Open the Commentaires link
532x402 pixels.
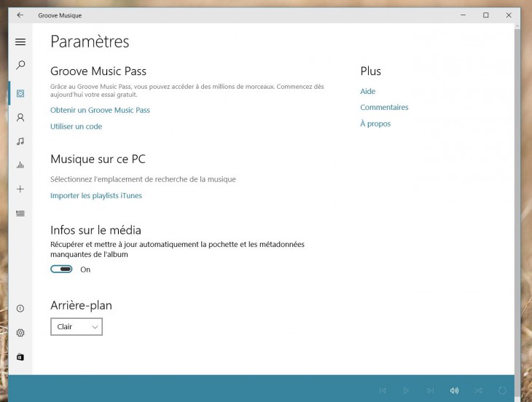click(x=384, y=108)
